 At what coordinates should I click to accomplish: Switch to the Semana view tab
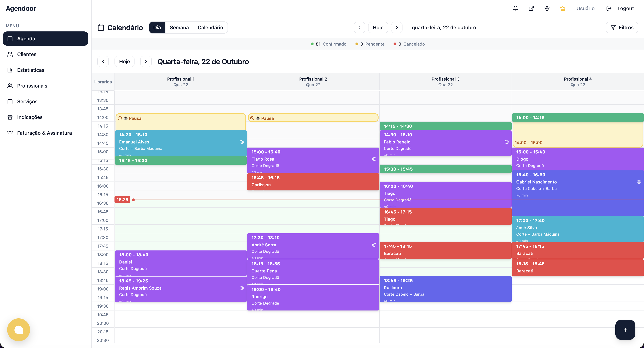coord(179,28)
